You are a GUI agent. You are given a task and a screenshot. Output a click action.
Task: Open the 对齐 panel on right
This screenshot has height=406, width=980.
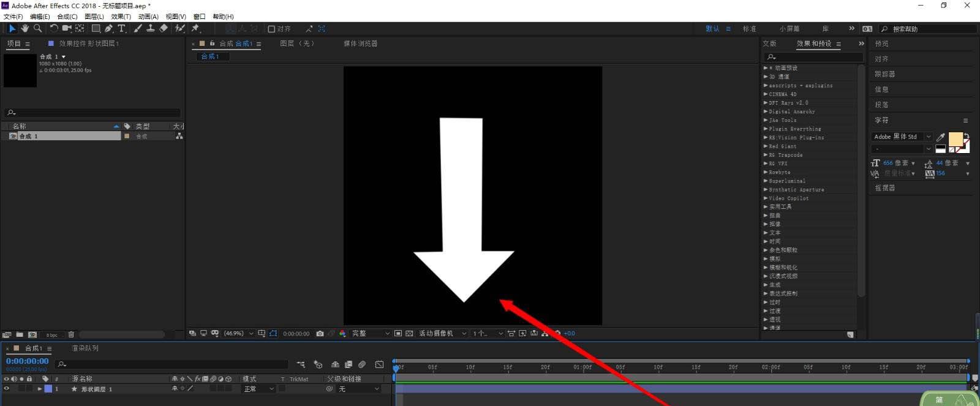coord(881,59)
